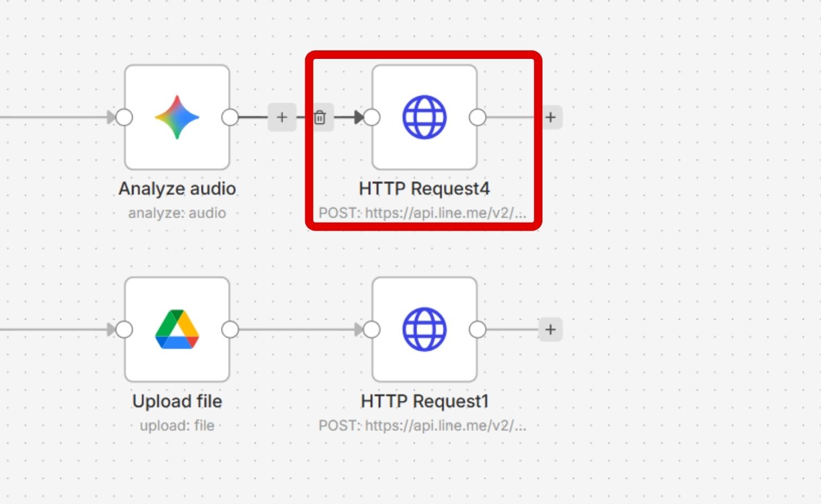Click the "HTTP Request4" node title
The image size is (821, 504).
pos(424,189)
